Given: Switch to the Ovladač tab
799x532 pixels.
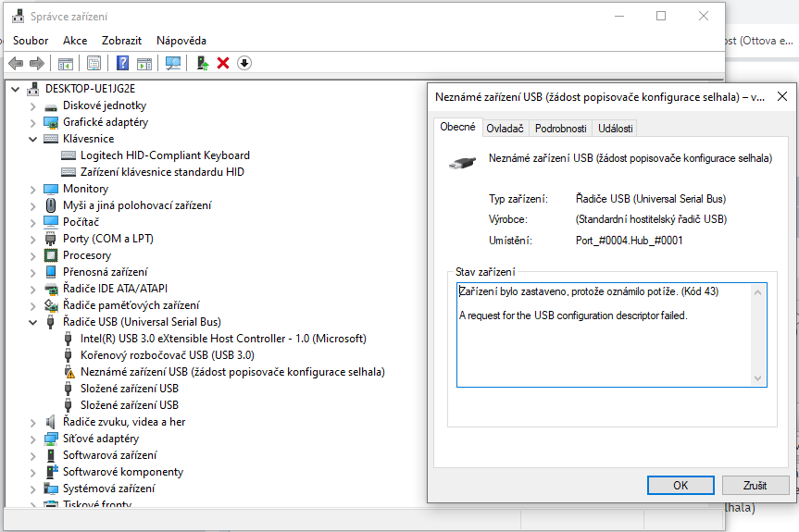Looking at the screenshot, I should (505, 129).
